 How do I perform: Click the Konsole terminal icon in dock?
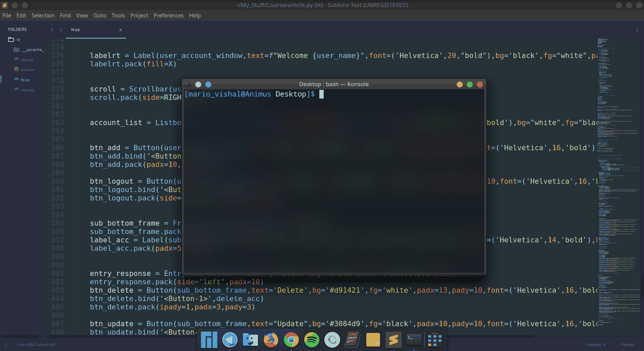click(414, 340)
